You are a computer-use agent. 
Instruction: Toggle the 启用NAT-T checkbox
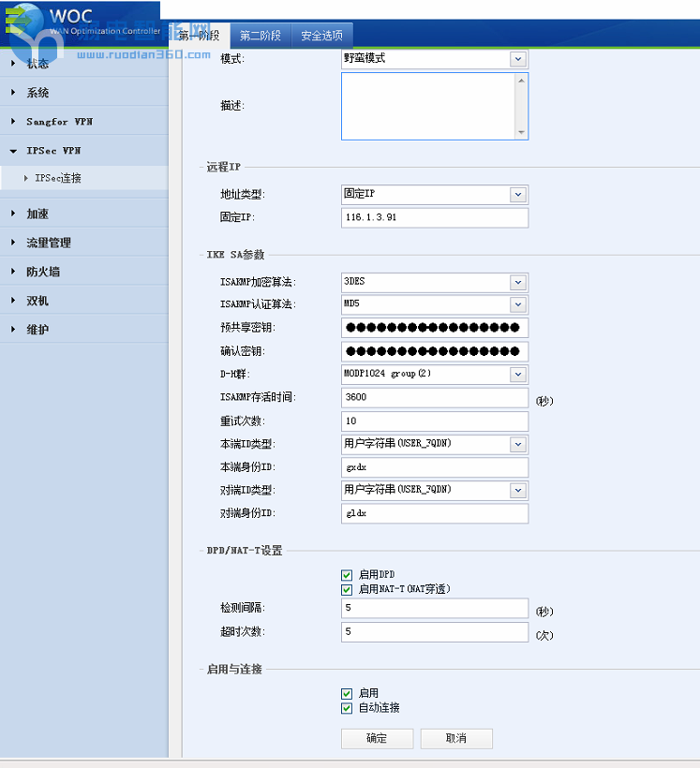pos(347,590)
